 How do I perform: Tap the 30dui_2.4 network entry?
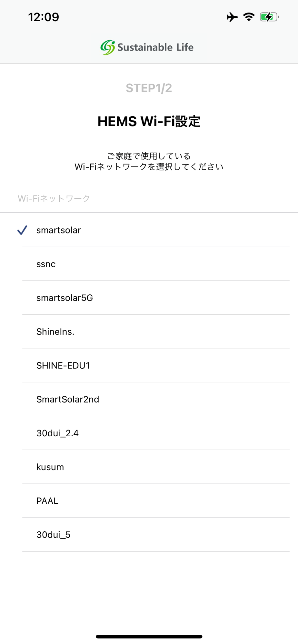coord(57,433)
